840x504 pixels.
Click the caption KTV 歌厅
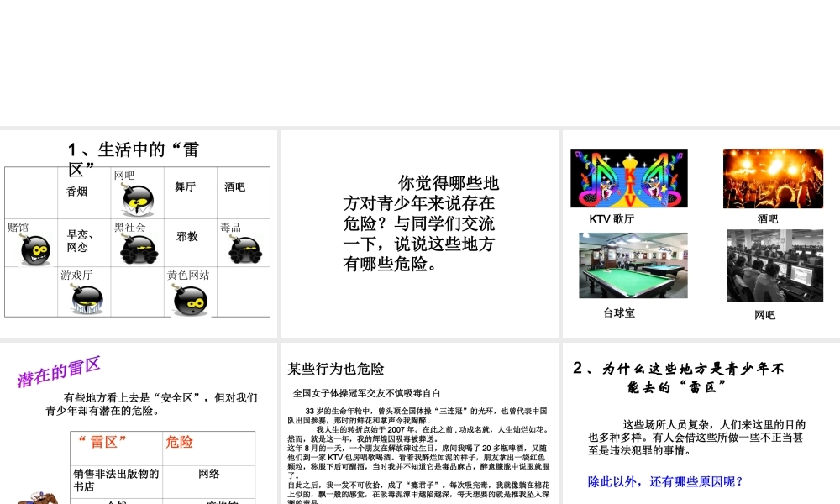(612, 219)
